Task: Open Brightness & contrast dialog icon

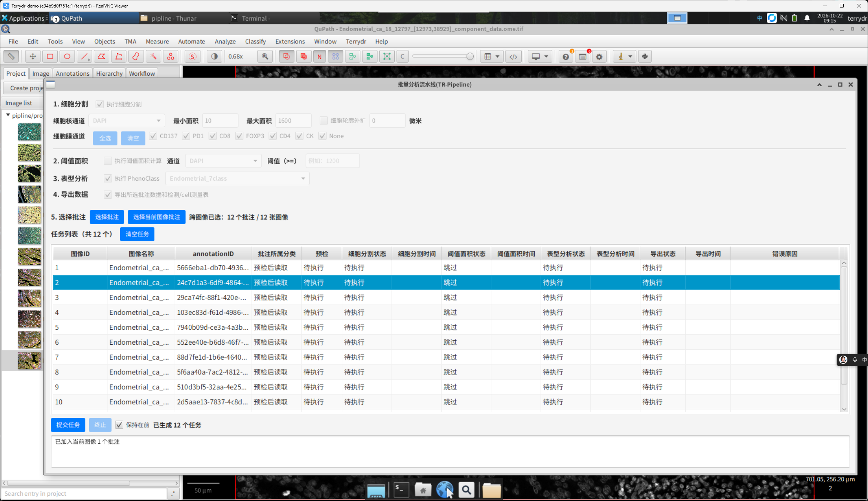Action: (214, 56)
